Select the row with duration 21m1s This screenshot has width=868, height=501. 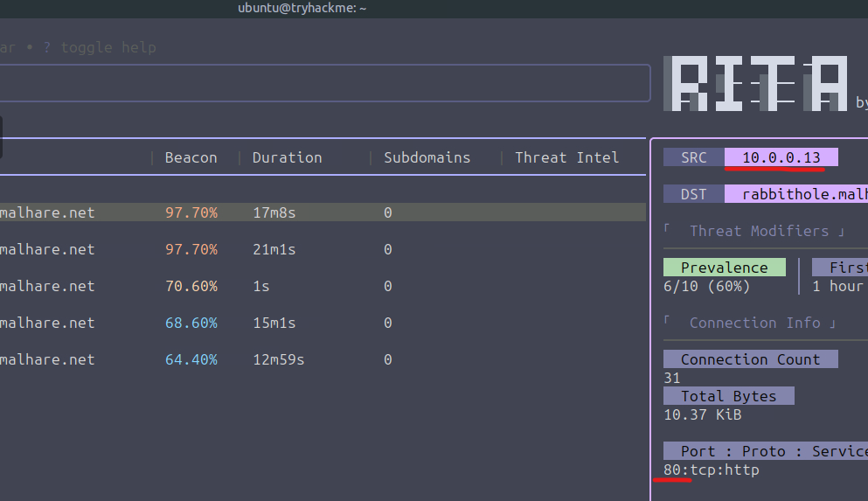[323, 249]
